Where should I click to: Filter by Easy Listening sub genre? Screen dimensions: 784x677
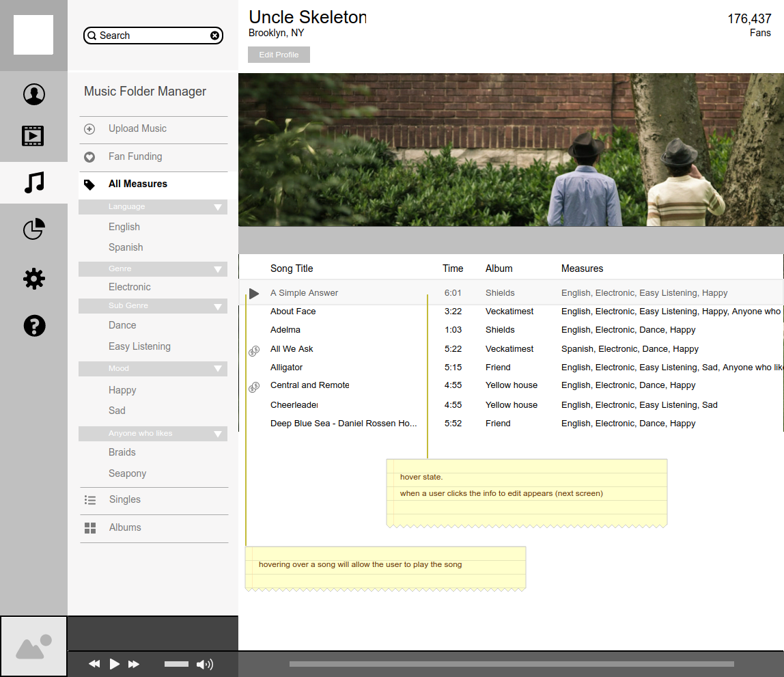click(x=139, y=346)
